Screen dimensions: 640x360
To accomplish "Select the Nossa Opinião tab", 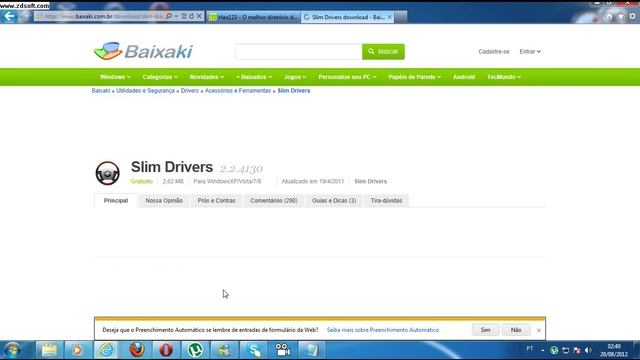I will point(164,200).
